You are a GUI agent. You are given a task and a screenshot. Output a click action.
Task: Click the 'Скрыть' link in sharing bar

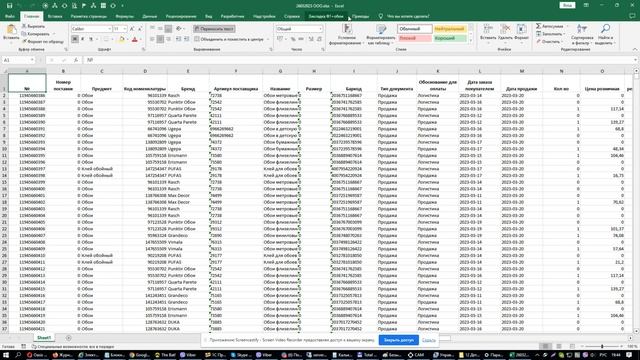(429, 340)
